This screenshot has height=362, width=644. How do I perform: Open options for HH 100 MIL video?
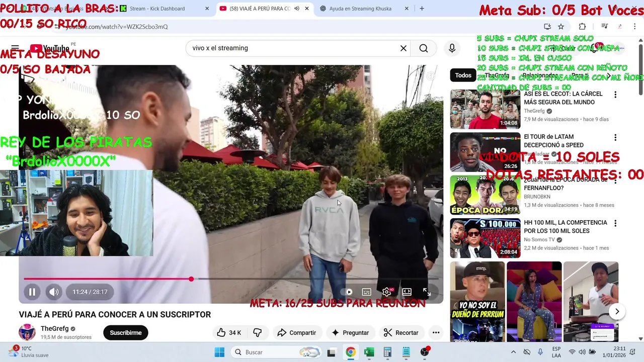click(615, 223)
